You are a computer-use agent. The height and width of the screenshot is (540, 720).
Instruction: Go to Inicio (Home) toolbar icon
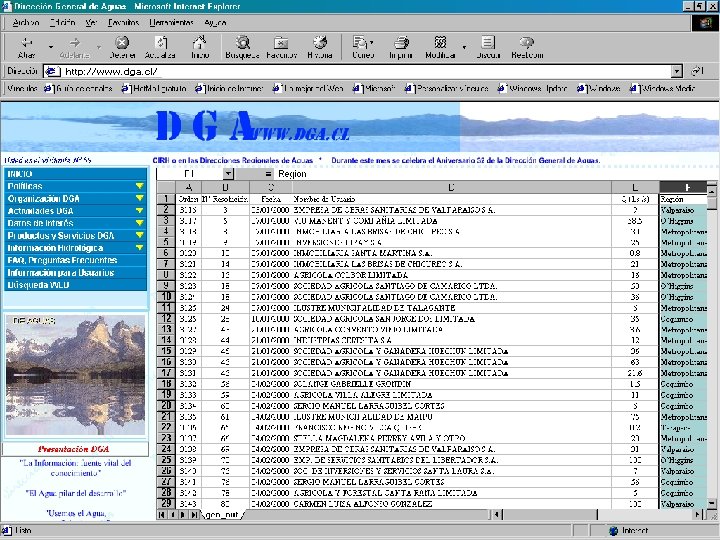(200, 43)
